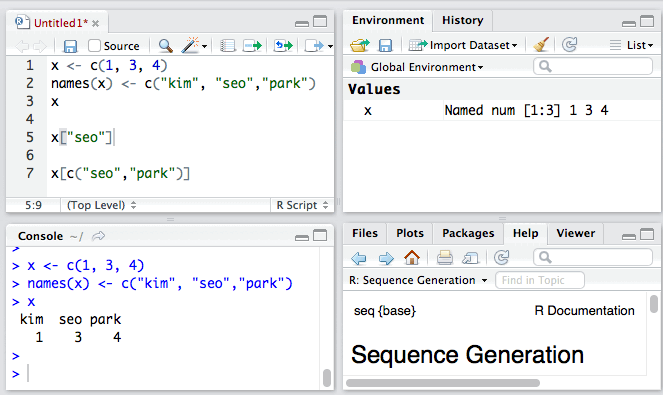Toggle the Source on Save checkbox
663x395 pixels.
(94, 45)
